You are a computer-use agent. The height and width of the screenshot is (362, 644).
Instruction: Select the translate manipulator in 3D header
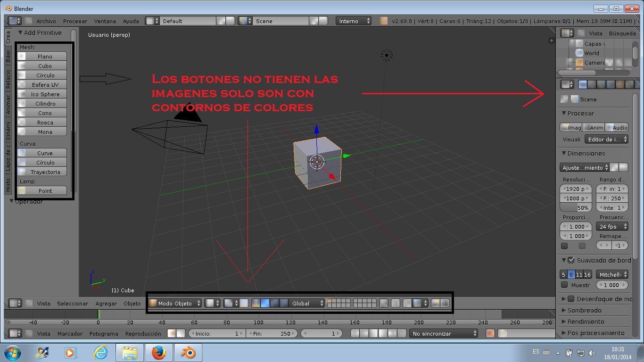(265, 304)
